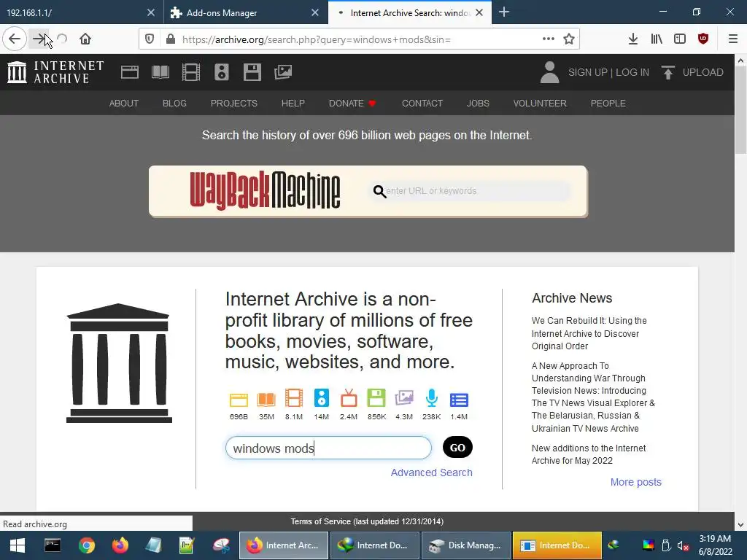
Task: Open the microphone 238K concerts icon
Action: click(432, 398)
